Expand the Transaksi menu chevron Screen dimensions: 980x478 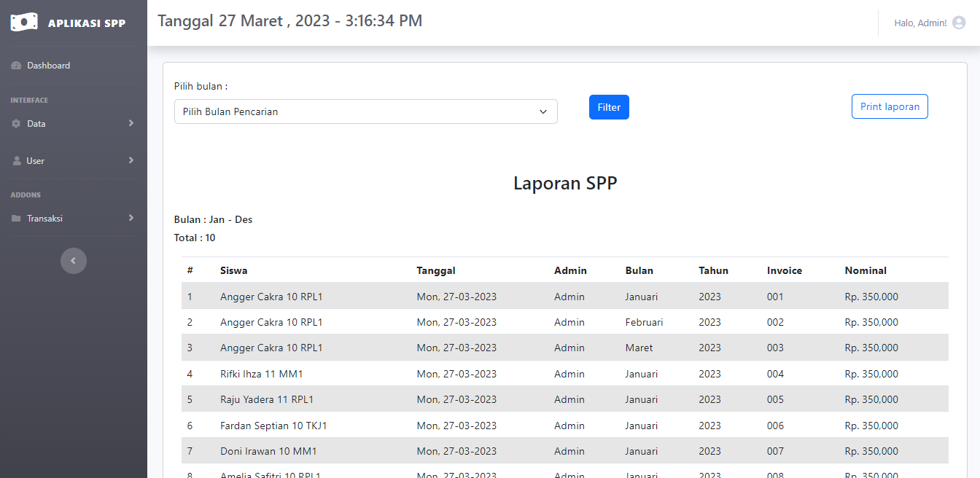(x=131, y=218)
